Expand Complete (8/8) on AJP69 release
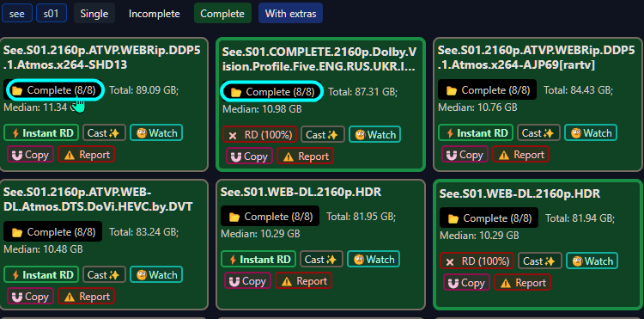Screen dimensions: 644x319 coord(487,90)
